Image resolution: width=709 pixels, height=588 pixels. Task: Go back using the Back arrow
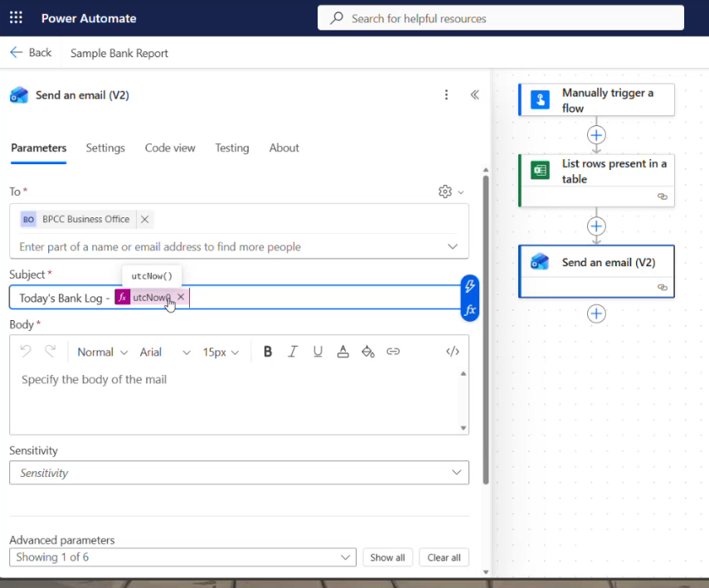pyautogui.click(x=31, y=52)
